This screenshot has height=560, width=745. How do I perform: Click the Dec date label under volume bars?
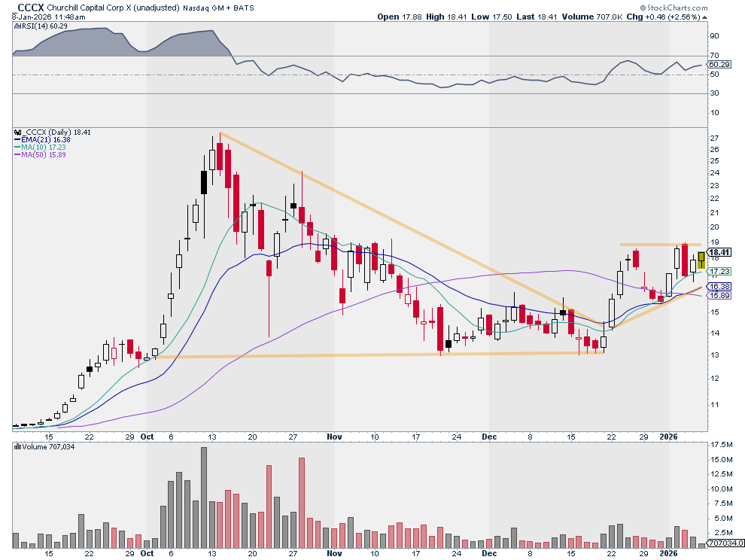[x=489, y=554]
